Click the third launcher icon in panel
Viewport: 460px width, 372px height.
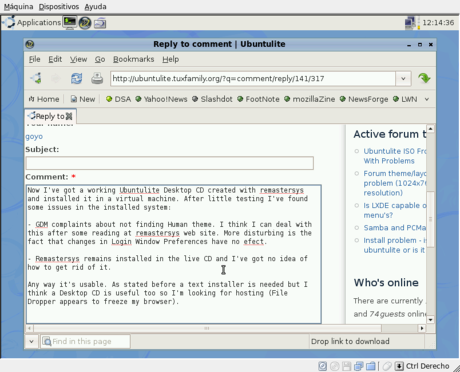coord(100,23)
